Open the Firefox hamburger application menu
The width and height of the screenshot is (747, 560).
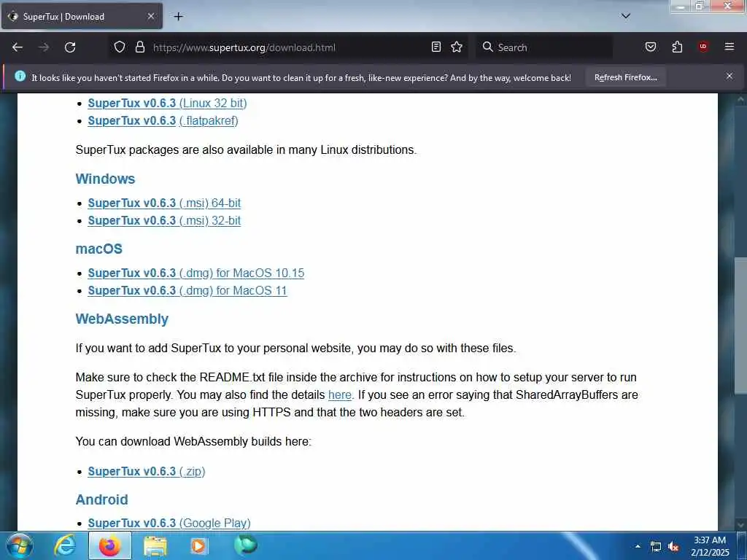[x=729, y=47]
